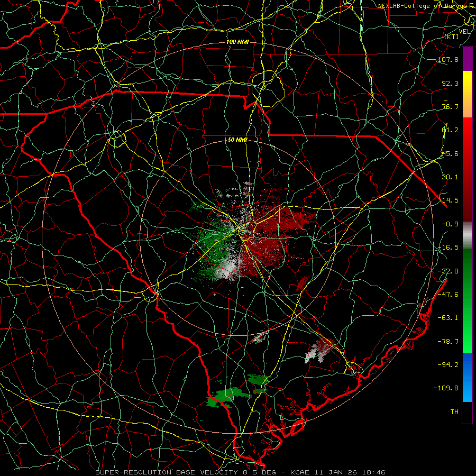This screenshot has width=476, height=476.
Task: Click the -63.1 velocity scale value
Action: (x=448, y=318)
